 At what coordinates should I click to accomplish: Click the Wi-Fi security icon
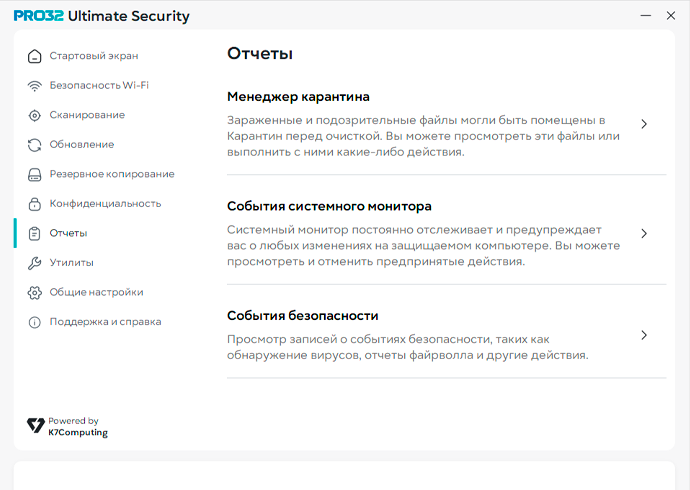coord(35,86)
